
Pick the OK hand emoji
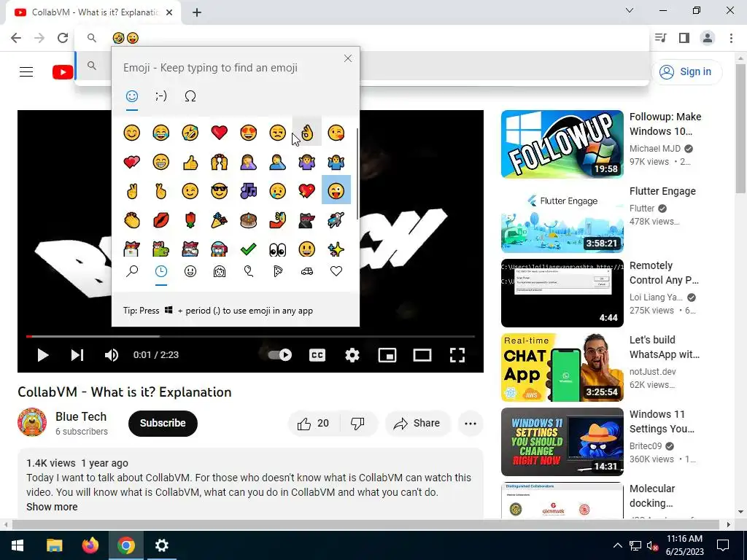coord(307,133)
